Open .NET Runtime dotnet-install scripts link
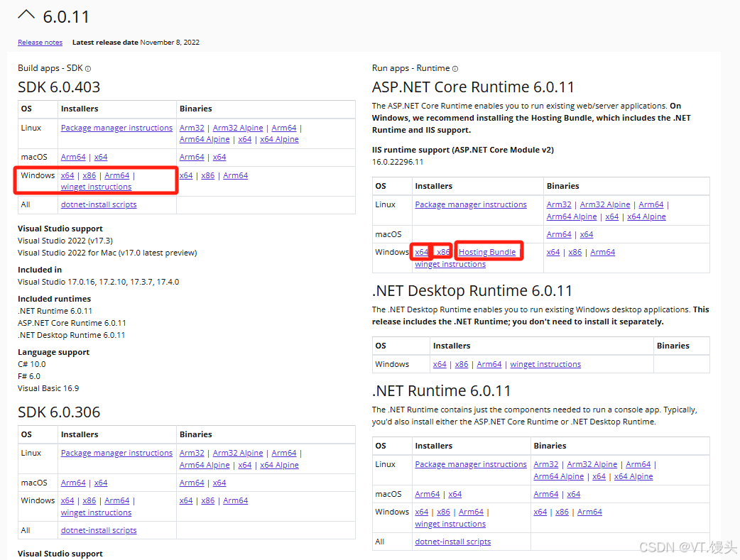 coord(453,542)
